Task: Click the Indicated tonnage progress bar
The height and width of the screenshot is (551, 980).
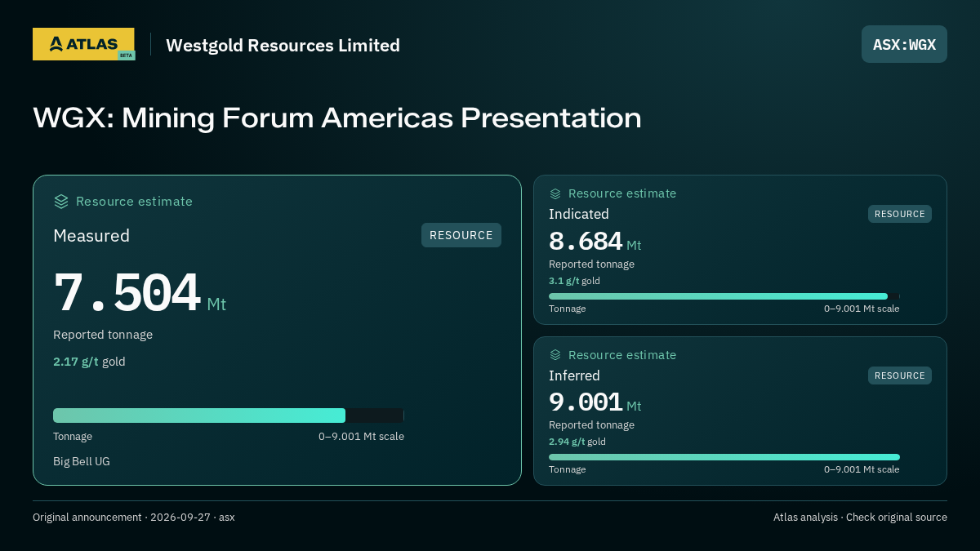Action: 724,296
